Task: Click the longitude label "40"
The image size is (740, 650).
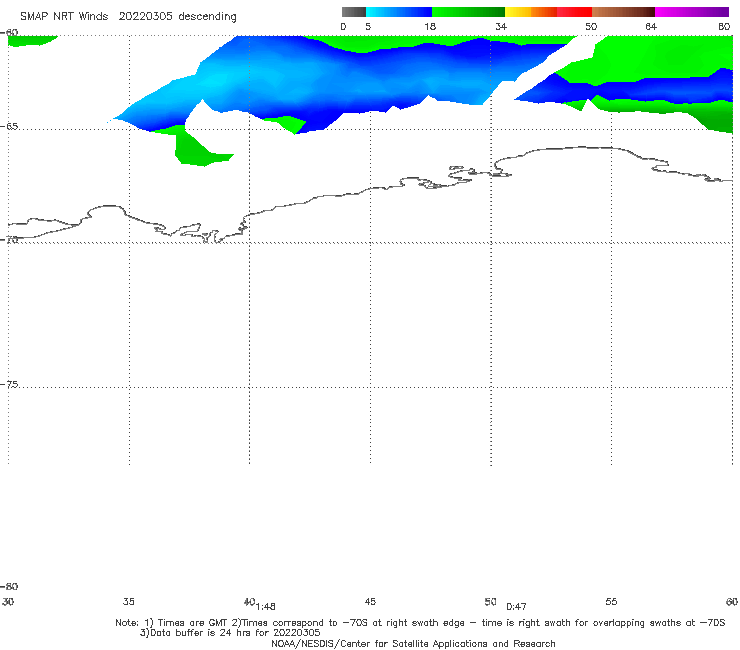Action: pos(249,601)
